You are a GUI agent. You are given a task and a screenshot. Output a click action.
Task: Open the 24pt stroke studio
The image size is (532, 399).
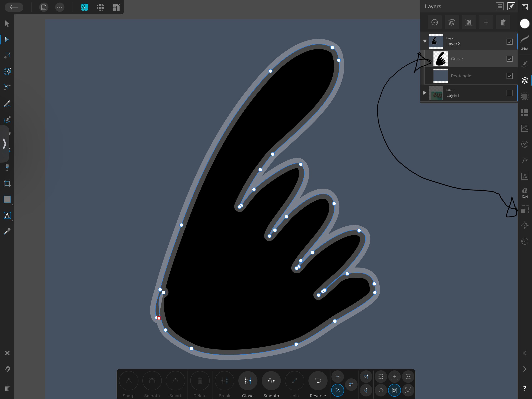pos(525,42)
